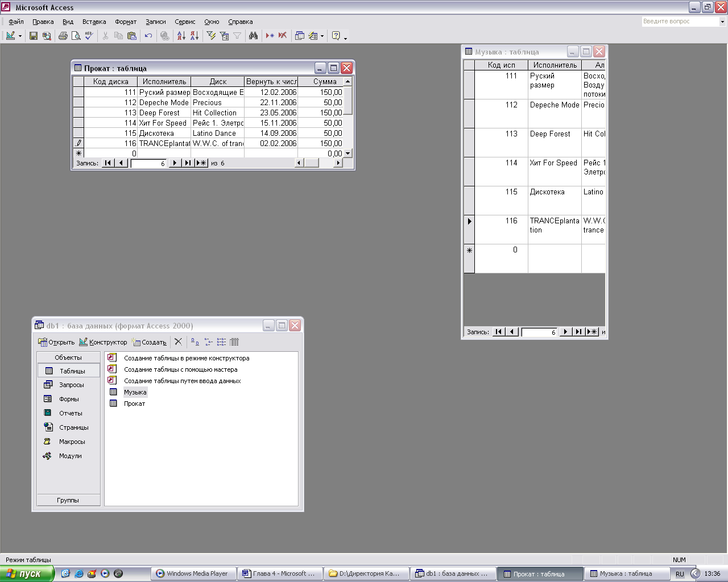This screenshot has width=728, height=582.
Task: Select Макросы in the Objects panel
Action: pos(68,442)
